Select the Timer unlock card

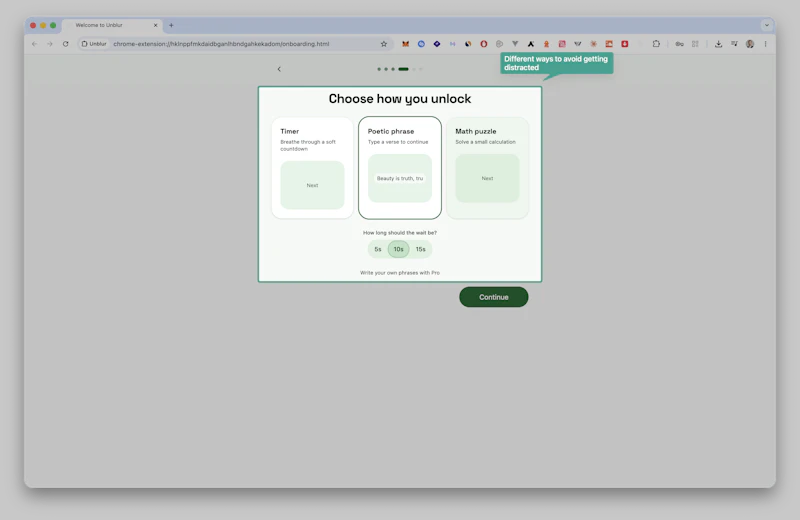312,168
